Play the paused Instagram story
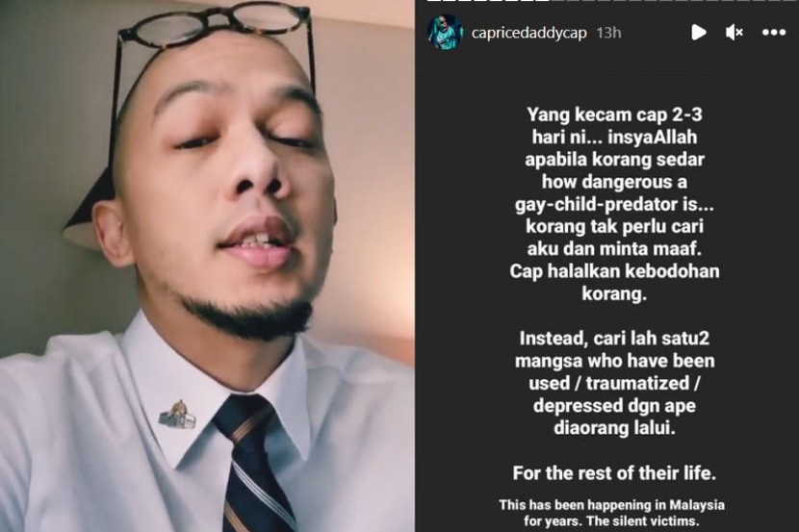Screen dimensions: 799x532 click(699, 33)
